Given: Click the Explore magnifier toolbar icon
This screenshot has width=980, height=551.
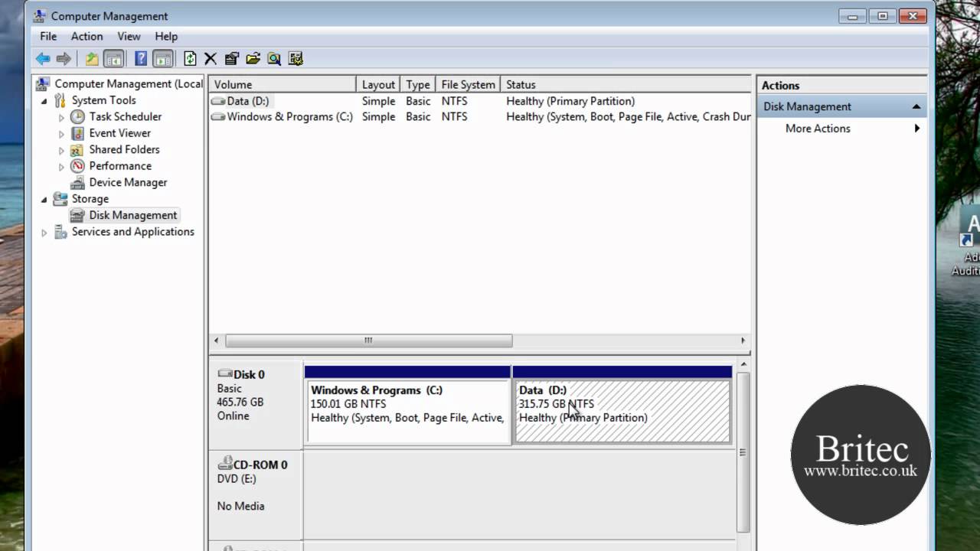Looking at the screenshot, I should (274, 59).
